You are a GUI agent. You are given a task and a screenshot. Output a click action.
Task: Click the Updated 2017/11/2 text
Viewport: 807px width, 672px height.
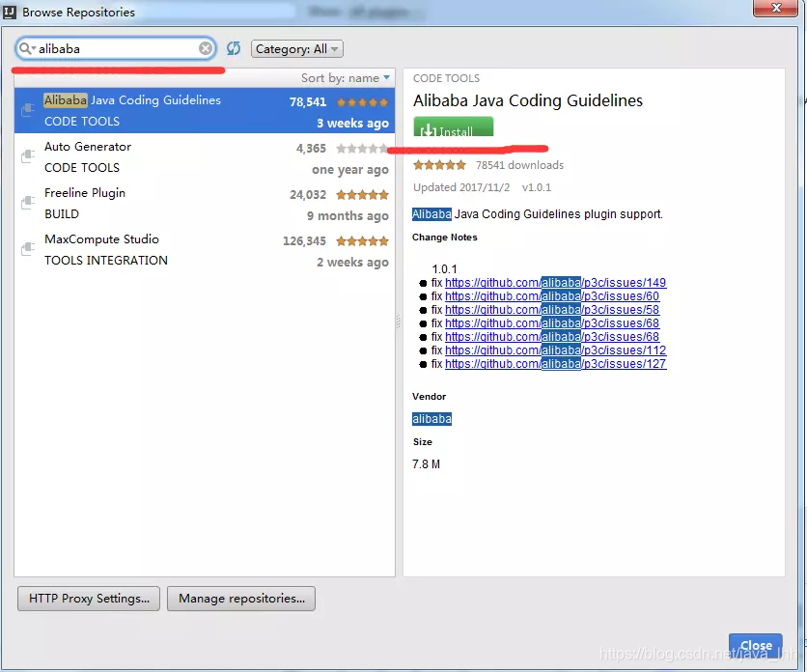461,187
